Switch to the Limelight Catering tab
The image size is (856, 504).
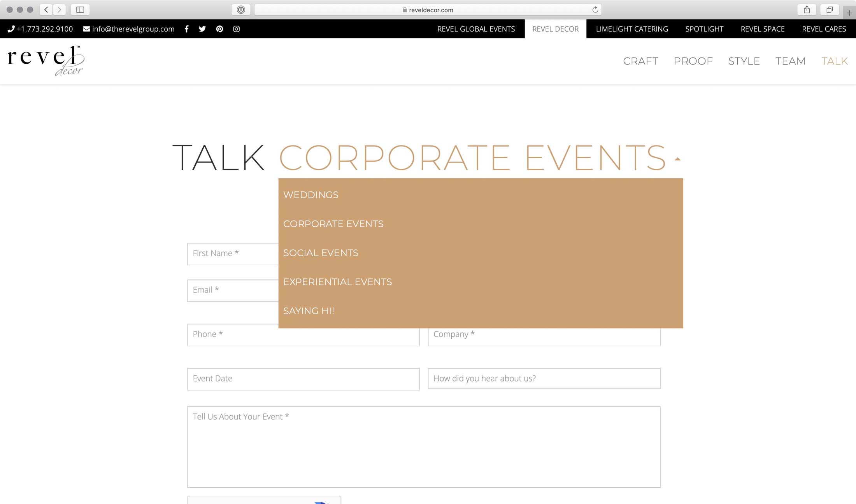click(x=632, y=29)
